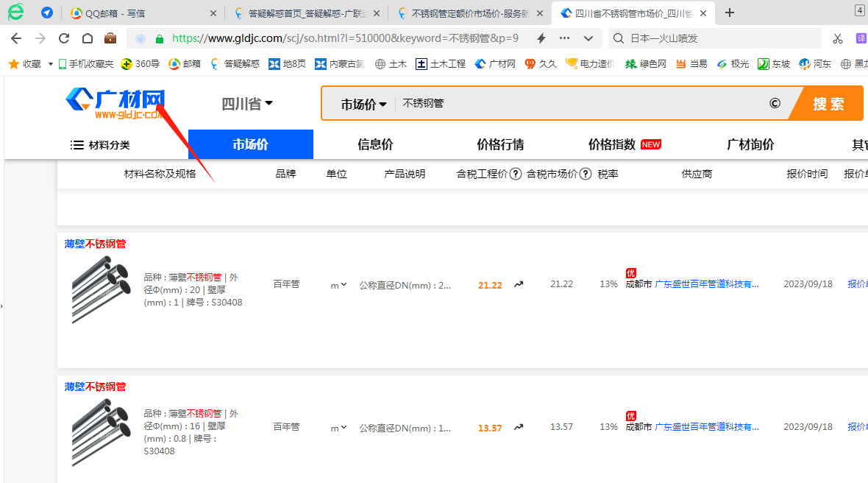868x483 pixels.
Task: Select the 信息价 navigation tab
Action: point(375,144)
